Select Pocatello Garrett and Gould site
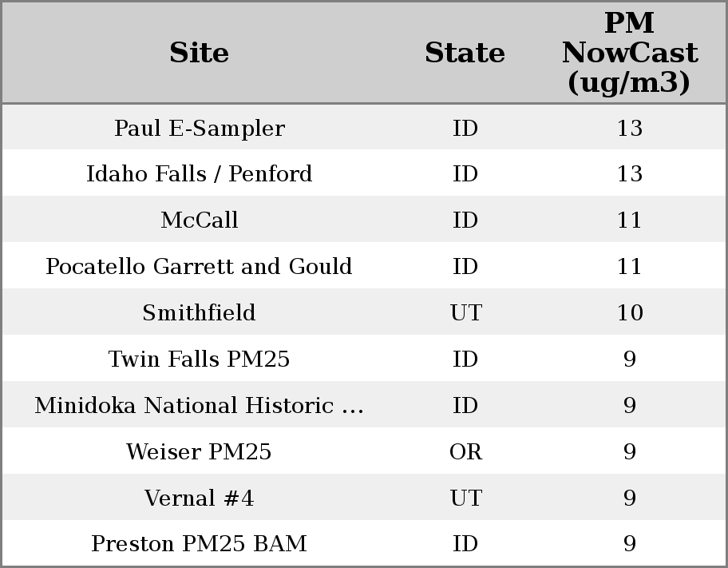728x568 pixels. (200, 267)
